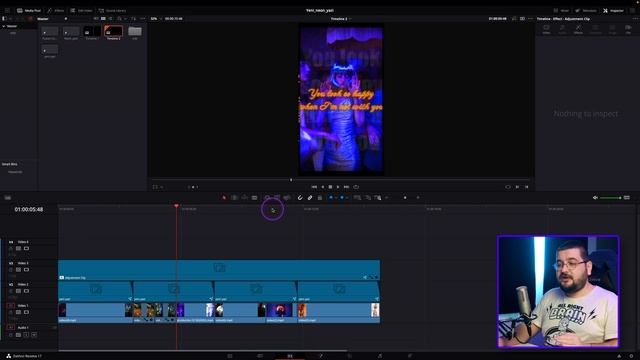Toggle auto select on the Video 3 track
Screen dimensions: 640x360
[18, 270]
